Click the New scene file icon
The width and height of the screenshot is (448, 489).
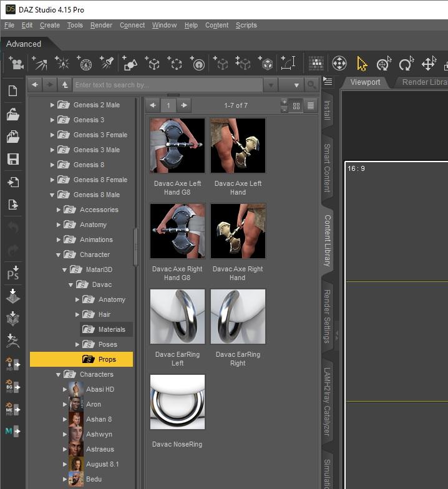point(12,91)
